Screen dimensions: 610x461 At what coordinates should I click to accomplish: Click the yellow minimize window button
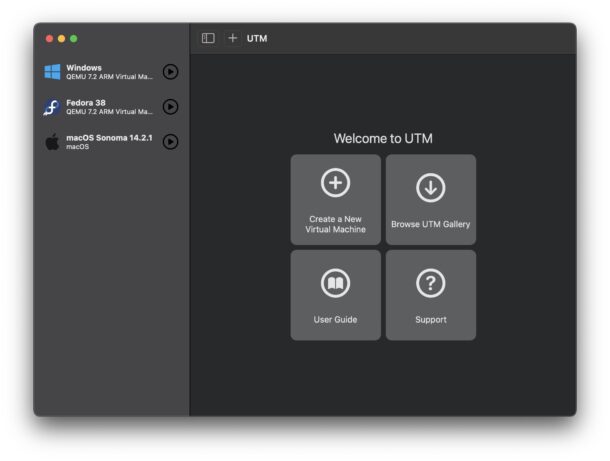[x=61, y=38]
